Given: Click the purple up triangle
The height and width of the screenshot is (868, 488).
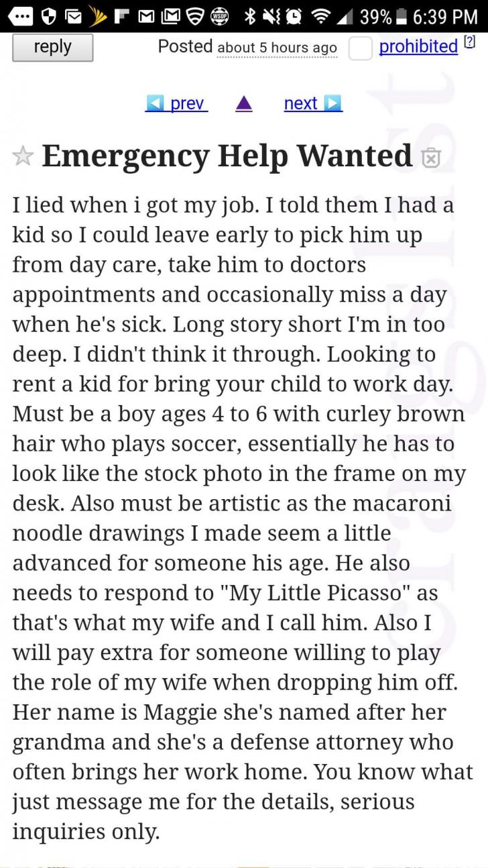Looking at the screenshot, I should point(244,103).
